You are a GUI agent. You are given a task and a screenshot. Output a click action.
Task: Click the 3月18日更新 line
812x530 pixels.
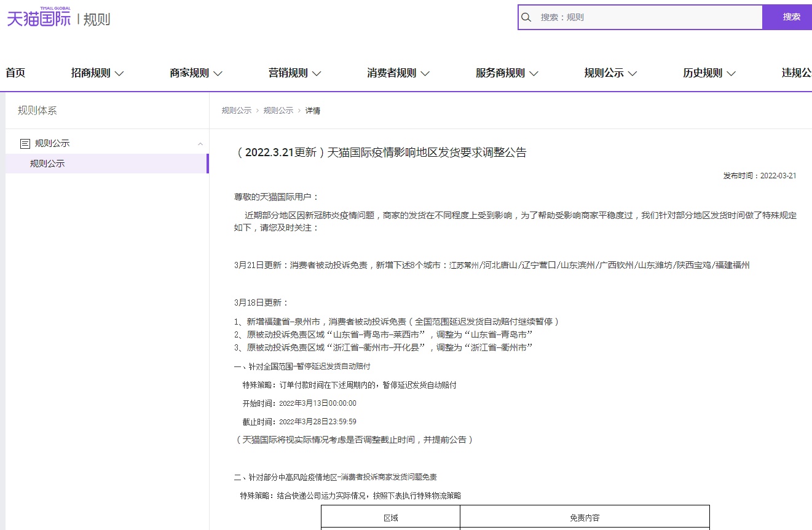pos(261,303)
